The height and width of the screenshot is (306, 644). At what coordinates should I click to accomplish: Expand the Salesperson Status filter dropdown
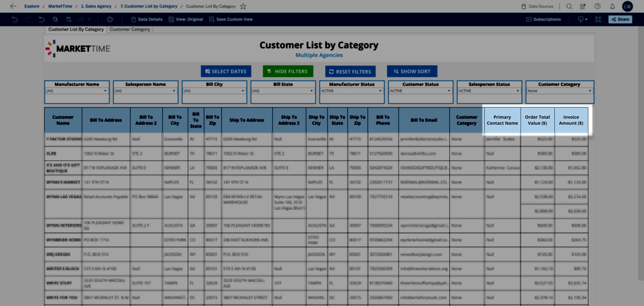point(489,91)
